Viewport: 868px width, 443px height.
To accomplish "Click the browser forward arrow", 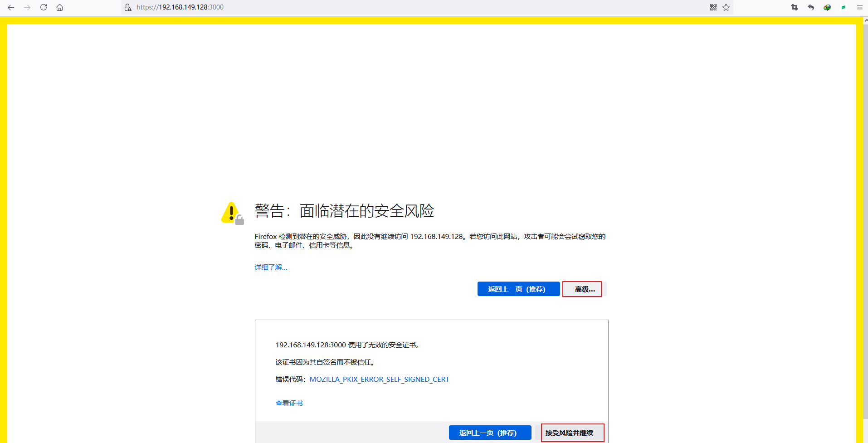I will (27, 7).
